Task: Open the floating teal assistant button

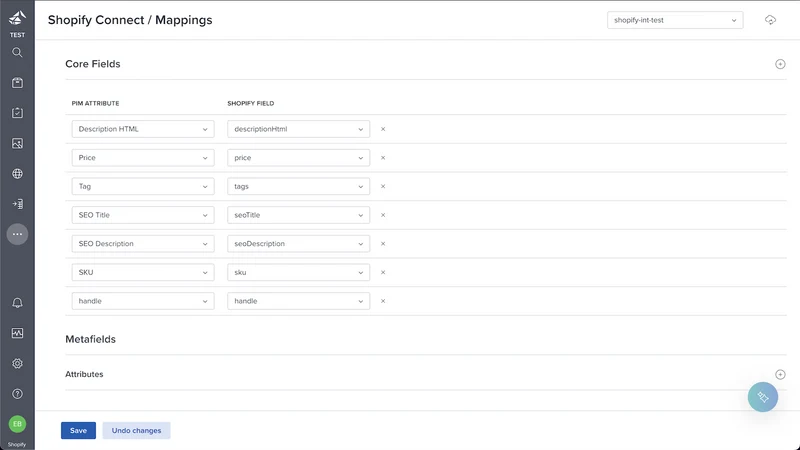Action: [763, 397]
